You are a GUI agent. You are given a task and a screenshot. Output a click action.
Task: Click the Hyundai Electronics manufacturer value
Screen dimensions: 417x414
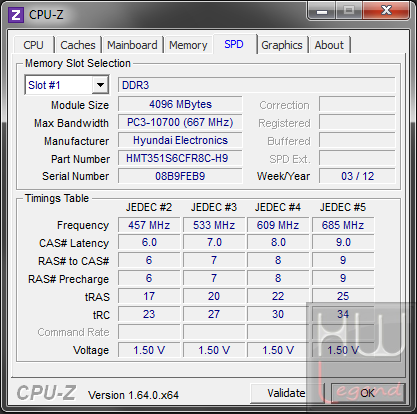pyautogui.click(x=180, y=140)
